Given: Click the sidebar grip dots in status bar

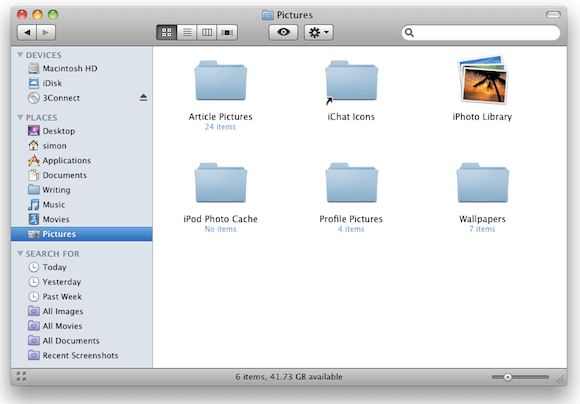Looking at the screenshot, I should coord(21,377).
